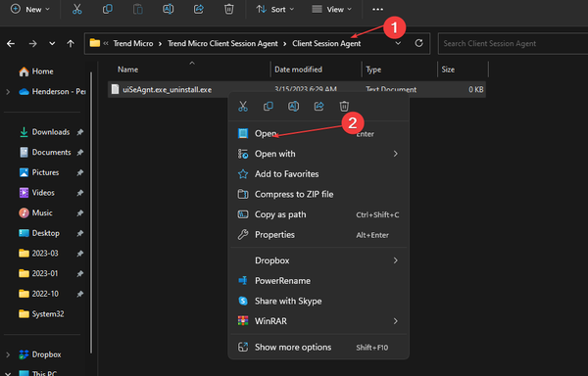Click Trend Micro Client Session Agent breadcrumb

(x=222, y=44)
